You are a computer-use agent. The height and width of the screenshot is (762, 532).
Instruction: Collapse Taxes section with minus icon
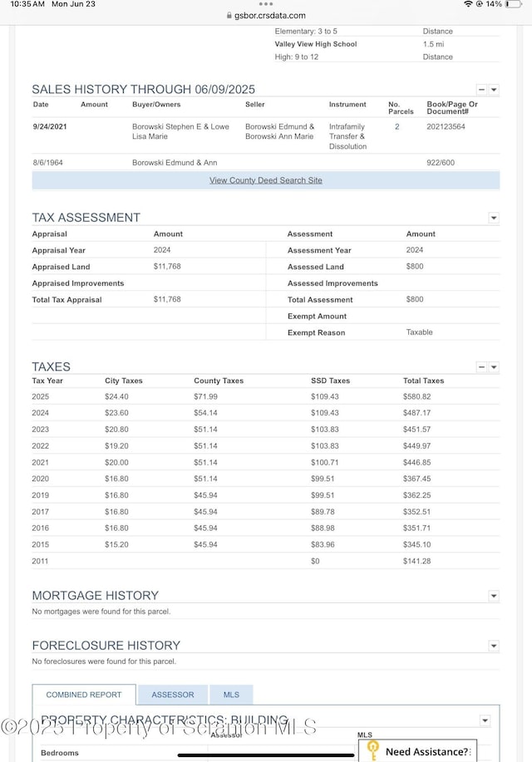coord(481,367)
